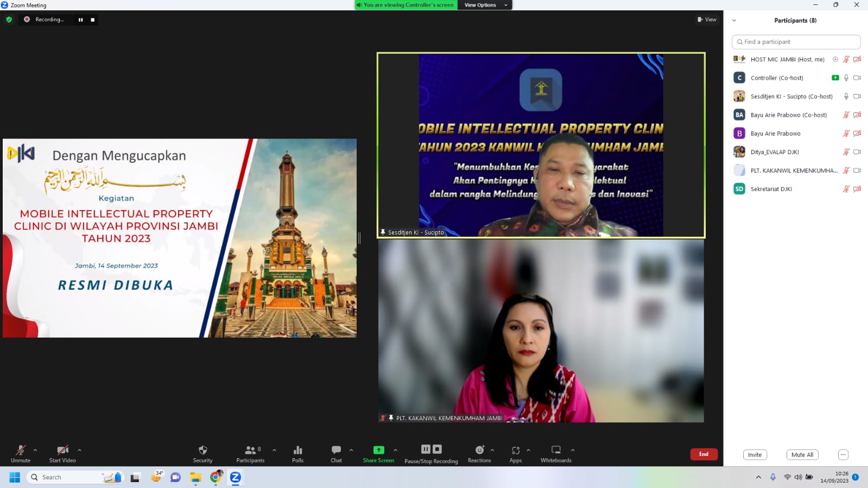Open Windows Start menu
Viewport: 868px width, 488px height.
pos(15,477)
